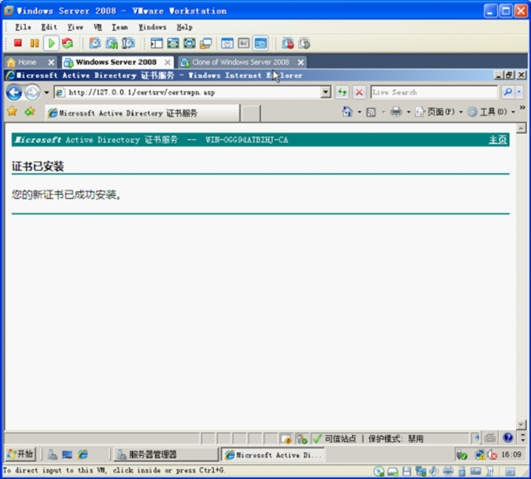The width and height of the screenshot is (531, 479).
Task: Click the IE Home toolbar icon
Action: pos(347,111)
